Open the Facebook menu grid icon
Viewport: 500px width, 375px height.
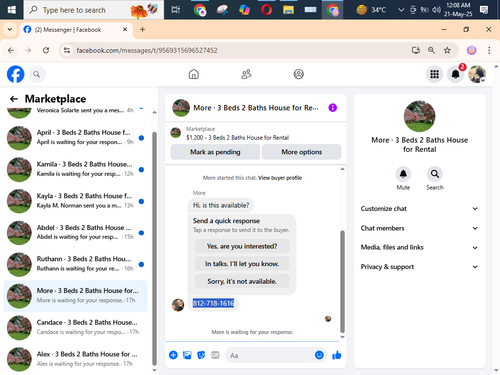click(434, 74)
